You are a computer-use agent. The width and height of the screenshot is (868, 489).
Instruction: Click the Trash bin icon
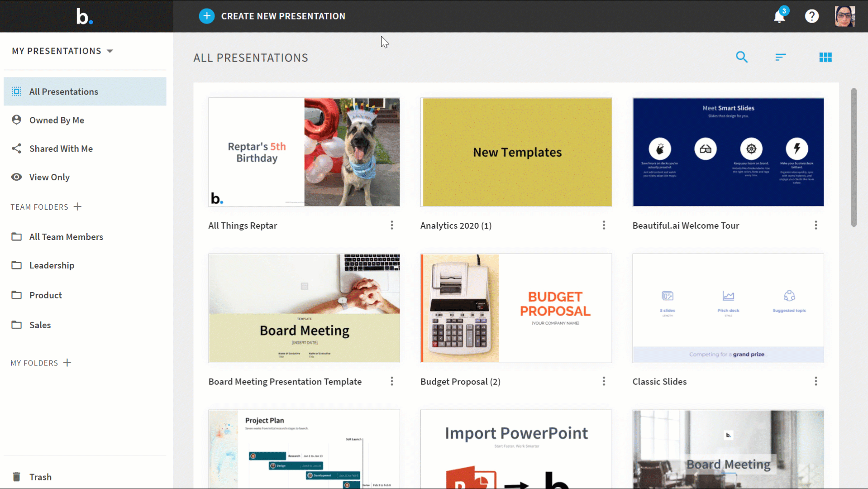[17, 477]
